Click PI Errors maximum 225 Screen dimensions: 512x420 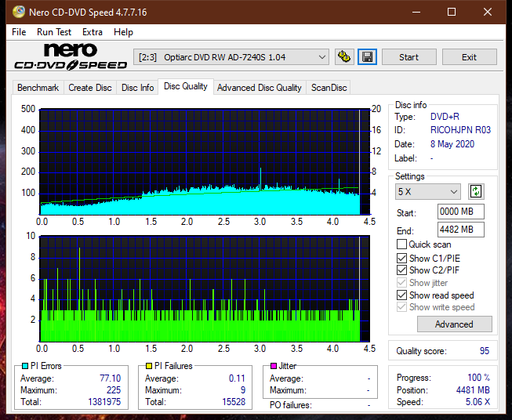tap(114, 390)
